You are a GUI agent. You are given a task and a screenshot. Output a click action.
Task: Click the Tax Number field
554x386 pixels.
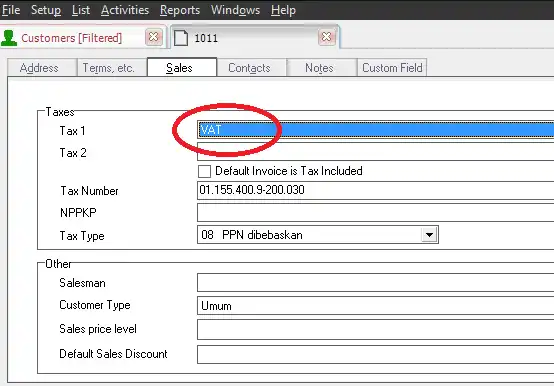(376, 190)
